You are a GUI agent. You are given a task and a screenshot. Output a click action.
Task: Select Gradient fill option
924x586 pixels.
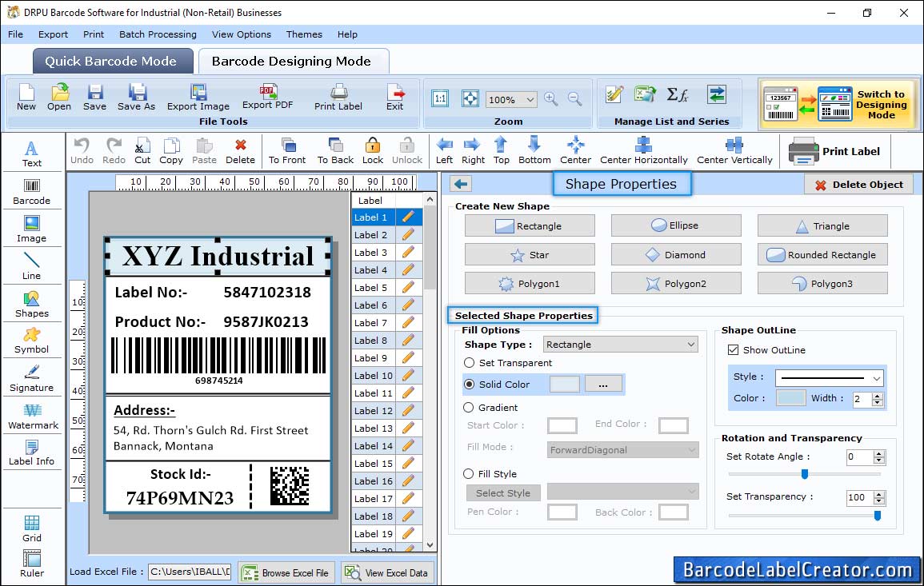click(x=469, y=408)
